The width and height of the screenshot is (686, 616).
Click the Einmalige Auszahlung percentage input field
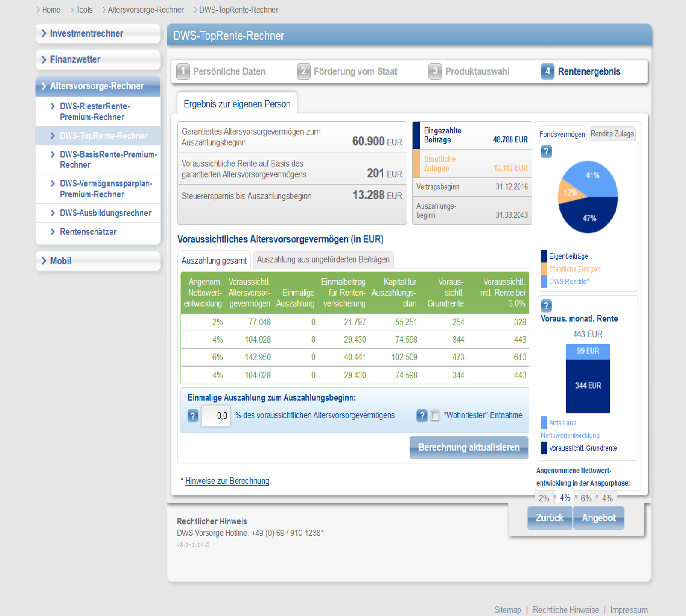[215, 416]
